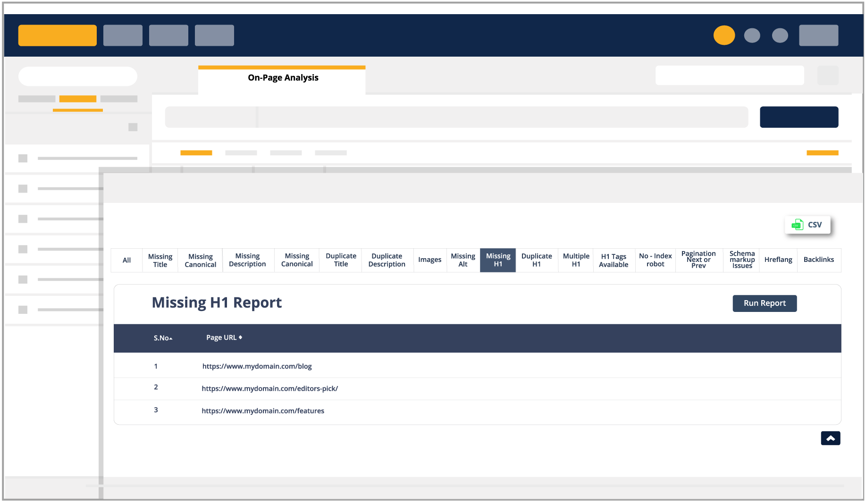Select the No - Index robot tab
The image size is (866, 504).
click(x=655, y=260)
